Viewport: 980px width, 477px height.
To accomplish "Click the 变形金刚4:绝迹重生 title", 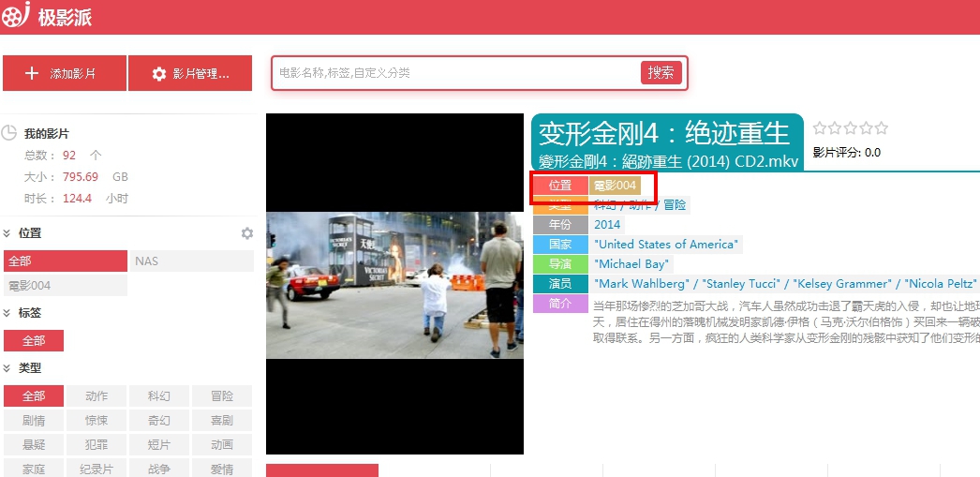I will [664, 133].
